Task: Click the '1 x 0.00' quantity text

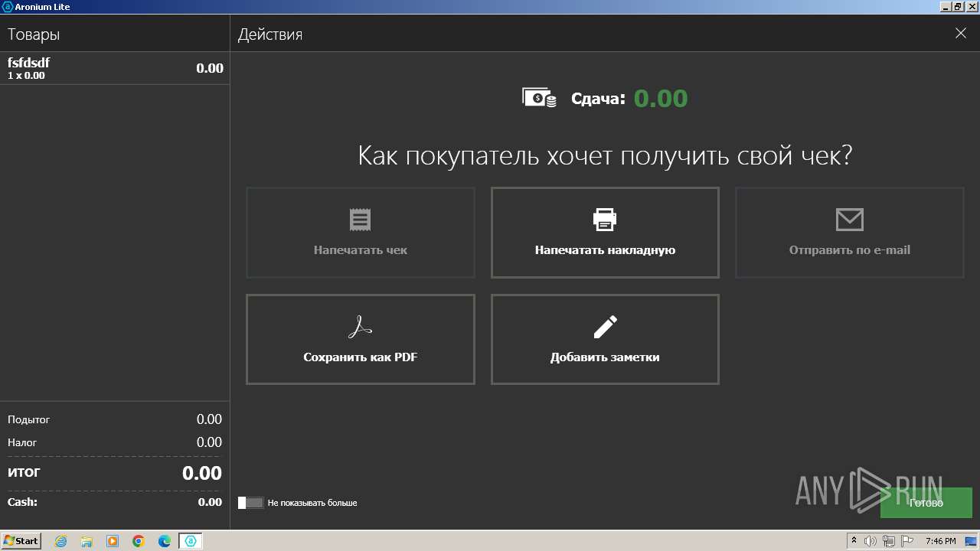Action: click(x=26, y=76)
